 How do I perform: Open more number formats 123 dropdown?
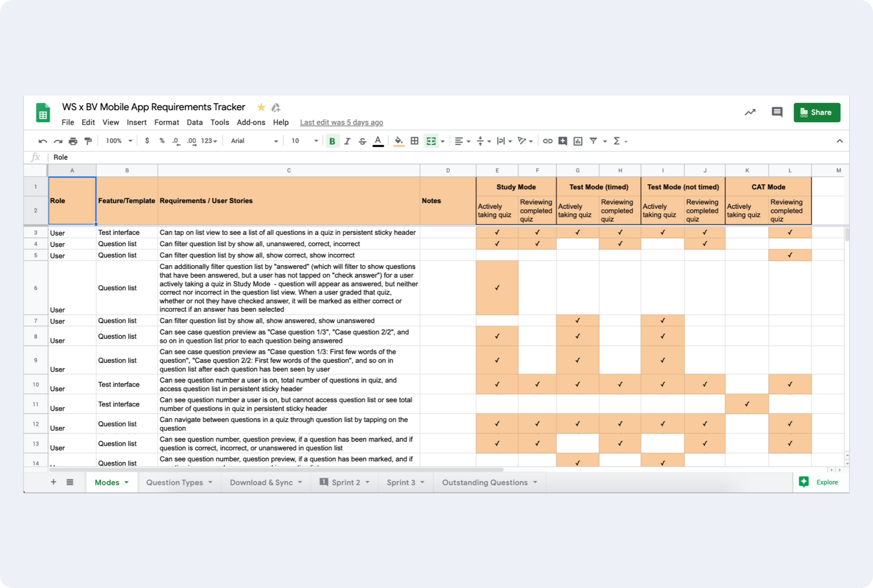point(209,141)
